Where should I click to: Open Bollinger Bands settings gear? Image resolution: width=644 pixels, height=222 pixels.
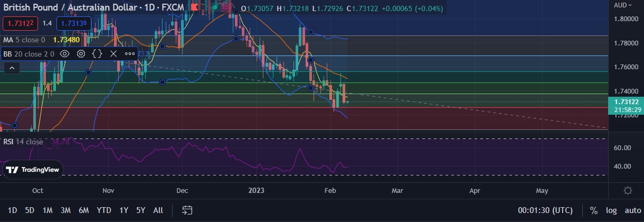pyautogui.click(x=81, y=53)
